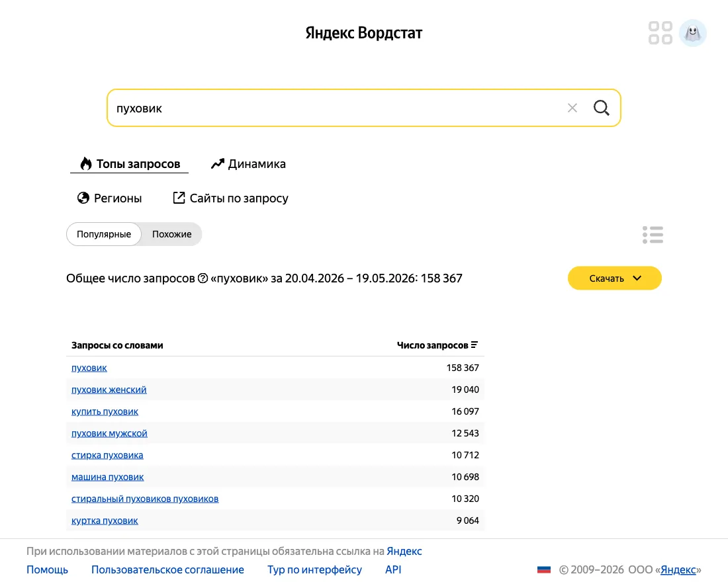Click the 158 367 count in the table
The width and height of the screenshot is (728, 582).
point(463,368)
